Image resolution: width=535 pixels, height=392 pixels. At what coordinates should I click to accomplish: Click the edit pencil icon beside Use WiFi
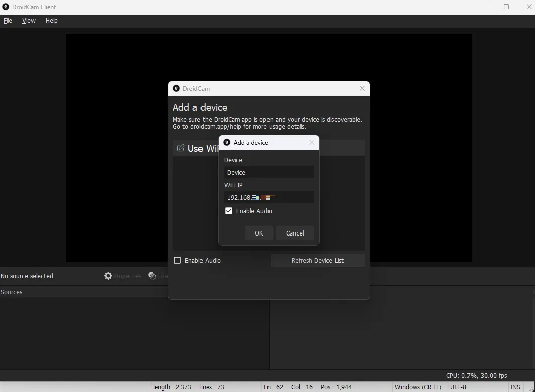pyautogui.click(x=180, y=148)
